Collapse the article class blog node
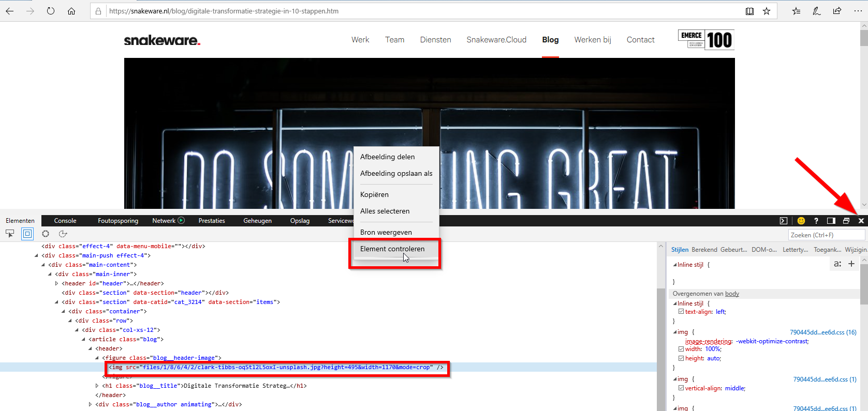 pos(83,339)
